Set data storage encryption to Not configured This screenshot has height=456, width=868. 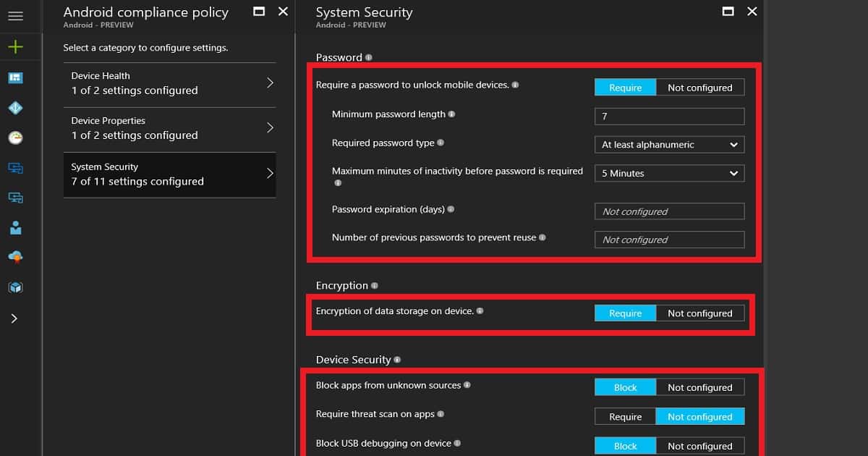700,313
